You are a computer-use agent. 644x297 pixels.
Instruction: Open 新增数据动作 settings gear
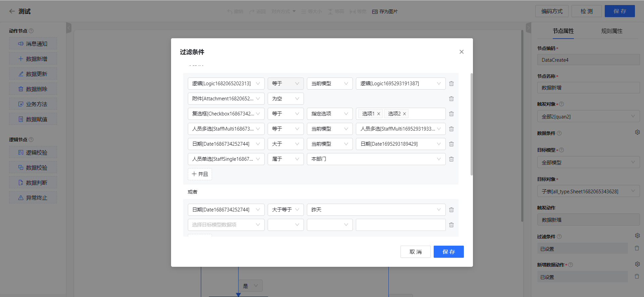click(637, 264)
